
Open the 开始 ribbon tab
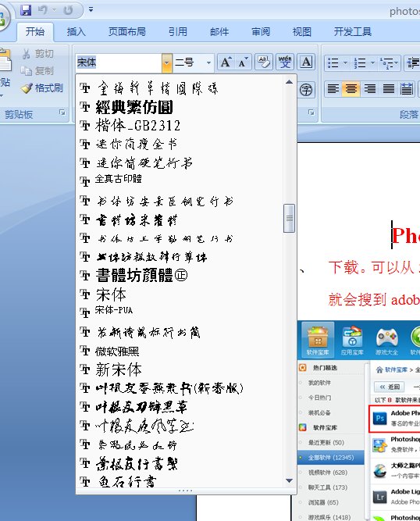[35, 31]
